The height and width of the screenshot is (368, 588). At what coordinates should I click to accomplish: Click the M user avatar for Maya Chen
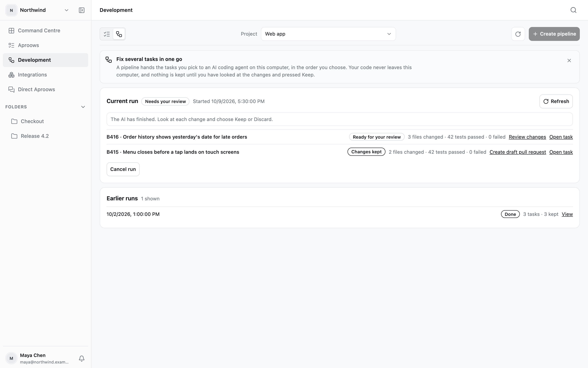(x=11, y=358)
